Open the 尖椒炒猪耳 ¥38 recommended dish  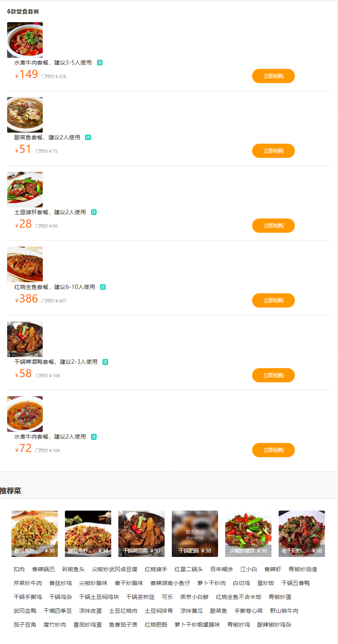248,534
